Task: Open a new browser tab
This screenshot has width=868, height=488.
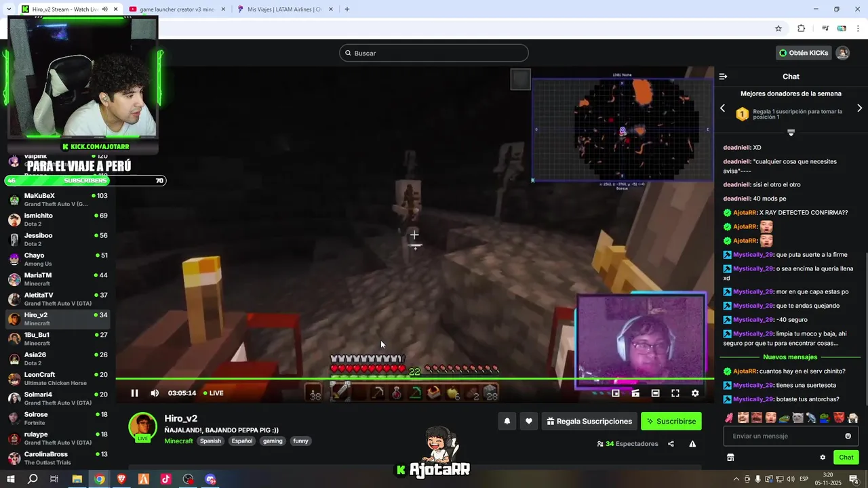Action: [347, 9]
